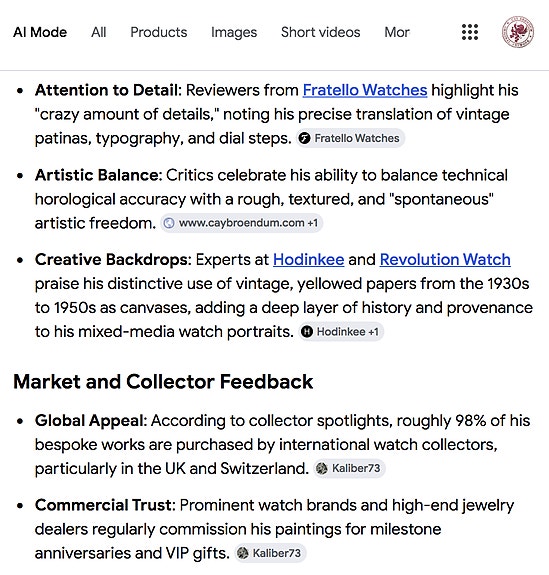Expand the More menu in tabs

tap(397, 32)
